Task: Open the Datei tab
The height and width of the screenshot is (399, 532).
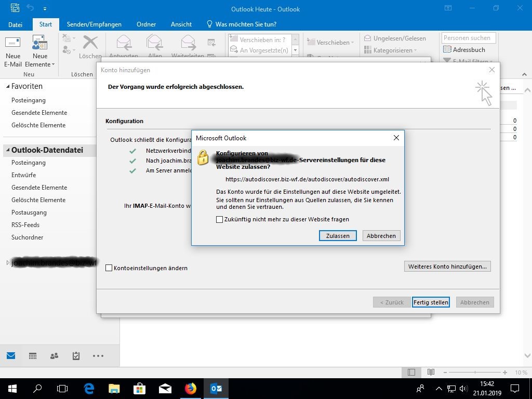Action: tap(15, 24)
